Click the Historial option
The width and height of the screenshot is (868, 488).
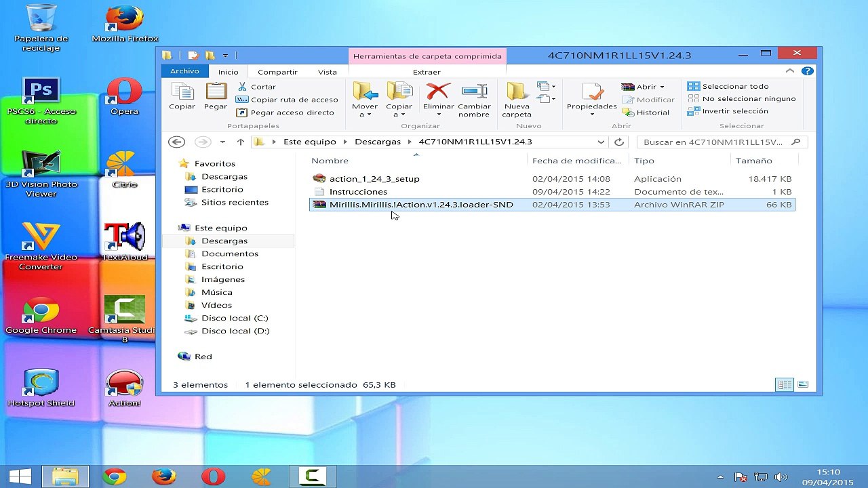click(646, 113)
